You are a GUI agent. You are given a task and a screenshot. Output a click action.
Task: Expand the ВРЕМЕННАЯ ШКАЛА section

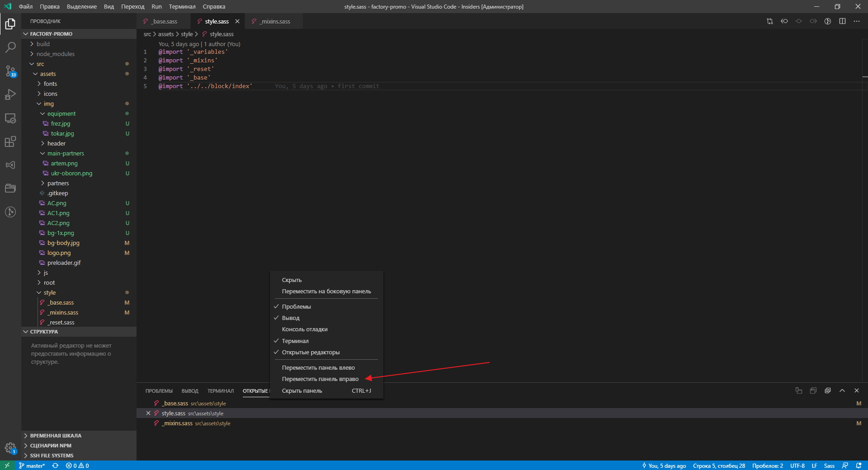tap(79, 436)
